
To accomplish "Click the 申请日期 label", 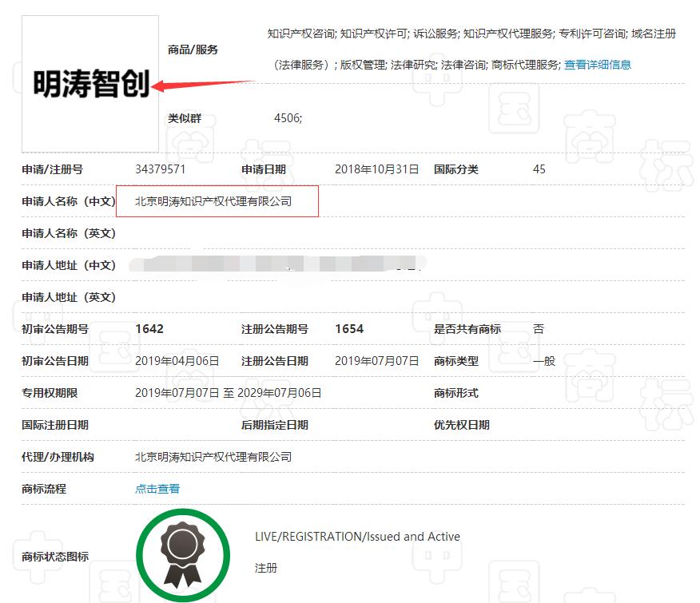I will 264,169.
